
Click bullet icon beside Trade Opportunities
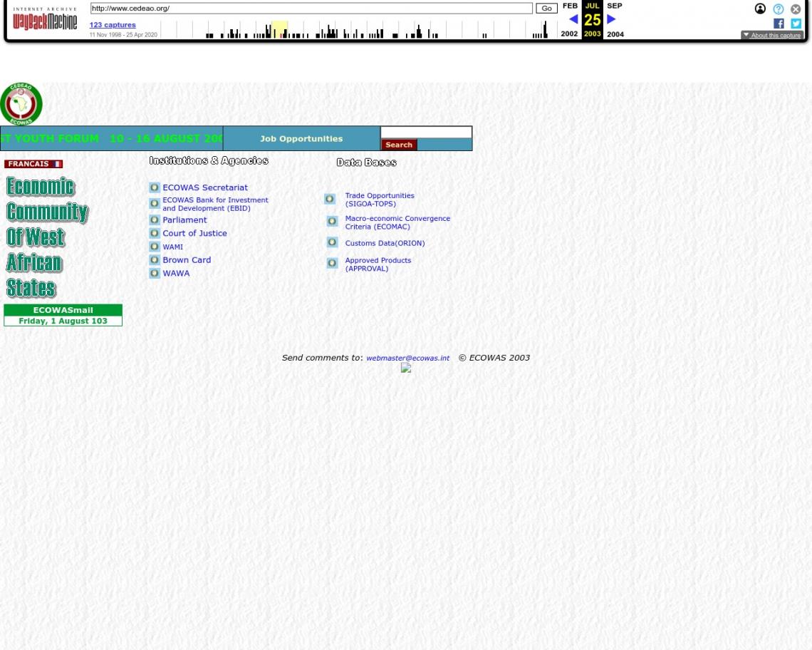330,199
